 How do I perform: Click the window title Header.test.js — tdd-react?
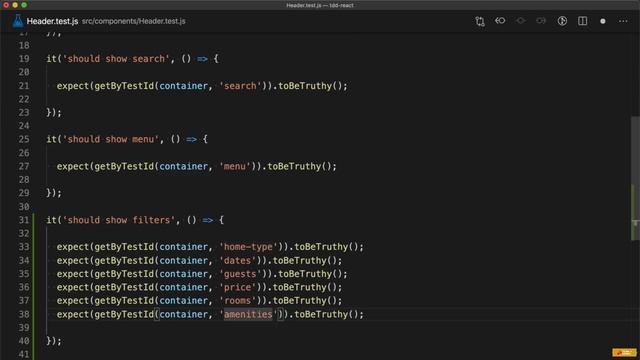(320, 5)
